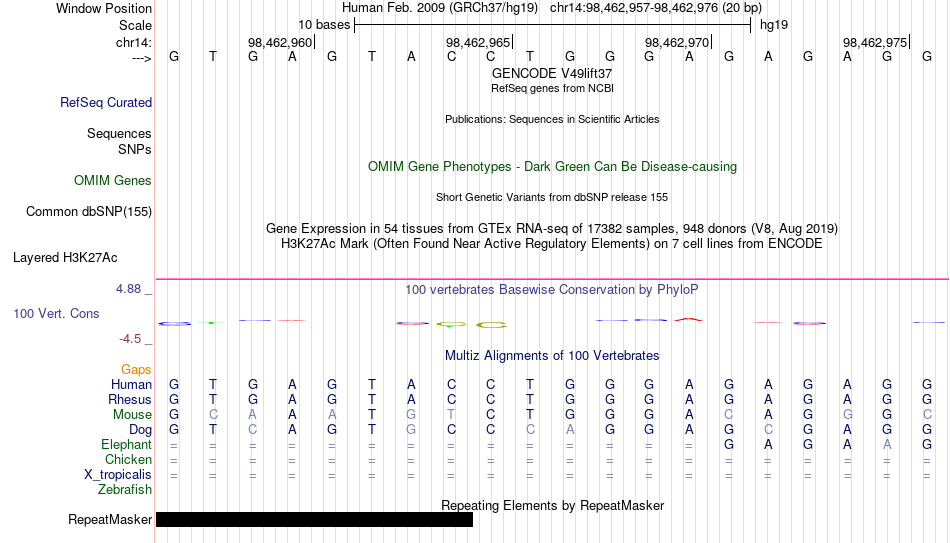
Task: Click the Layered H3K27Ac track label
Action: (x=65, y=258)
